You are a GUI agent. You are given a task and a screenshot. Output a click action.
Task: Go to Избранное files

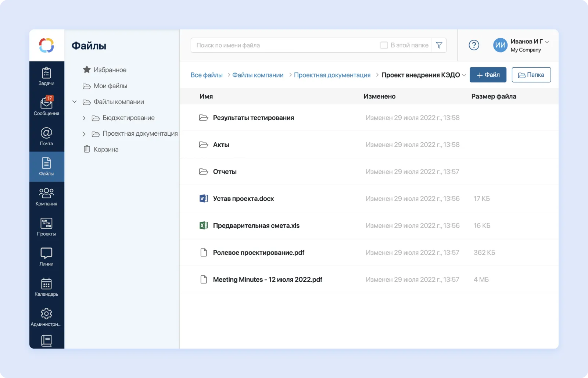(110, 69)
